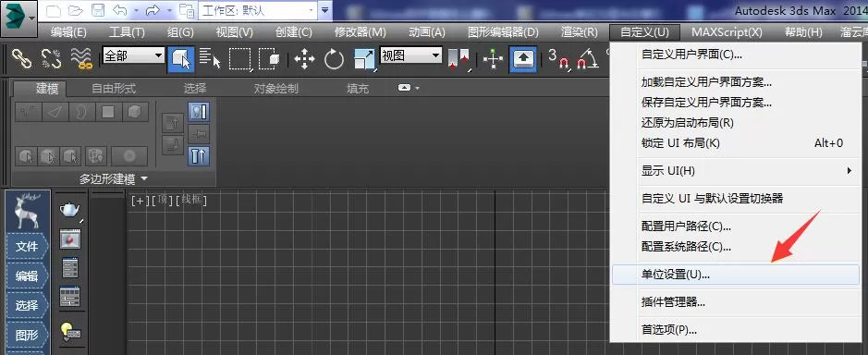
Task: Switch to the 对象绘制 ribbon tab
Action: coord(275,88)
